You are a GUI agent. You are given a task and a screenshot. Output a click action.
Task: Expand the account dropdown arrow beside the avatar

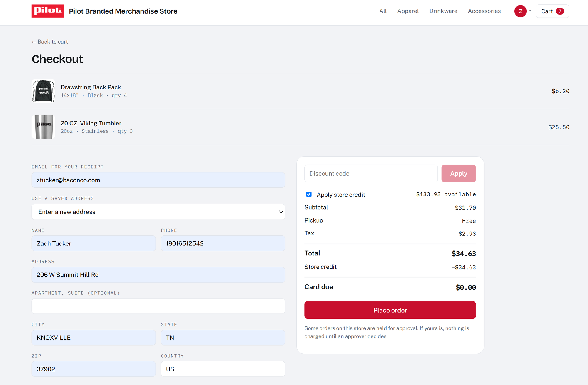(530, 11)
